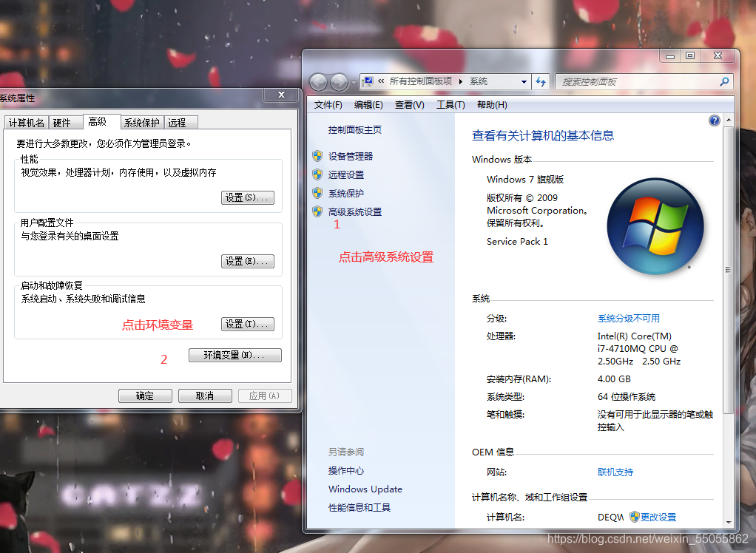Click the scrollbar down arrow in system window
Image resolution: width=756 pixels, height=553 pixels.
click(728, 522)
